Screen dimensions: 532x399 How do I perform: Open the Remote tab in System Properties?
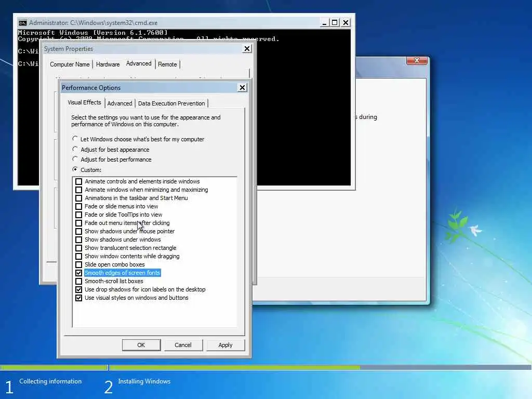click(167, 64)
